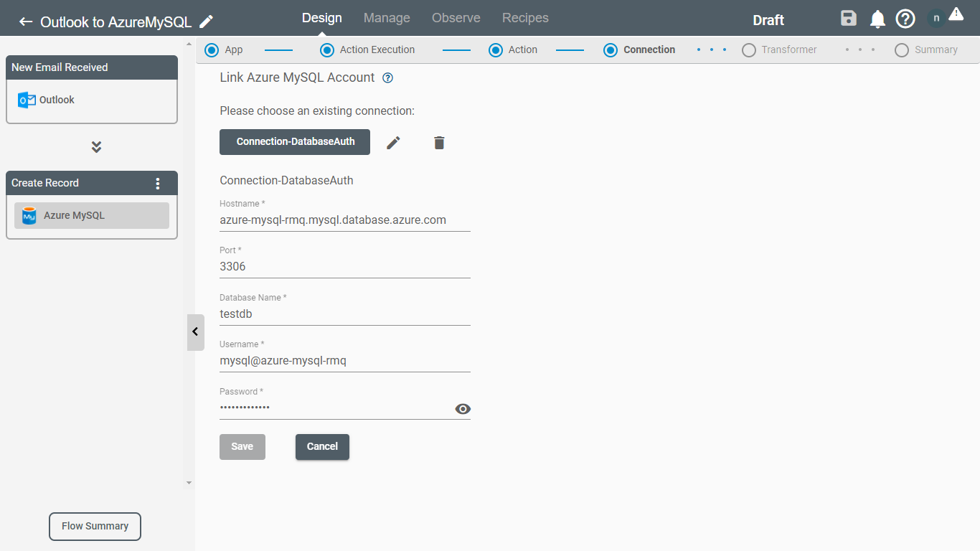Go back using the left arrow icon
This screenshot has height=551, width=980.
(26, 22)
